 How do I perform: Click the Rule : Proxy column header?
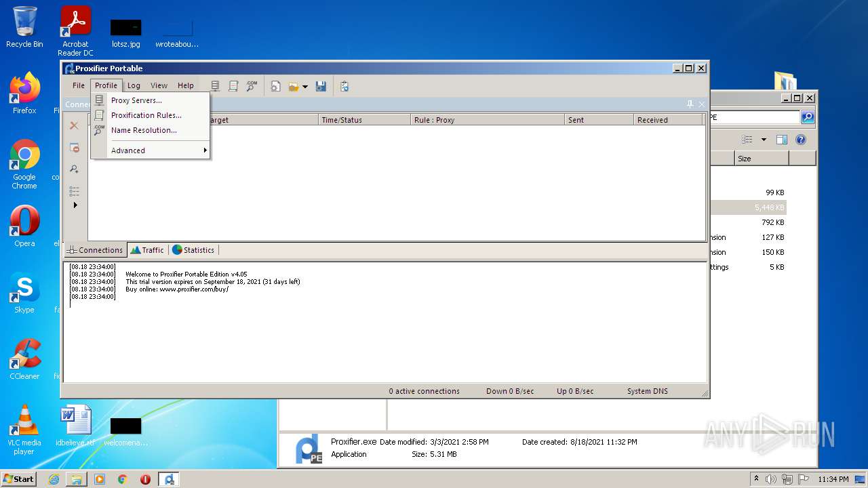[488, 120]
